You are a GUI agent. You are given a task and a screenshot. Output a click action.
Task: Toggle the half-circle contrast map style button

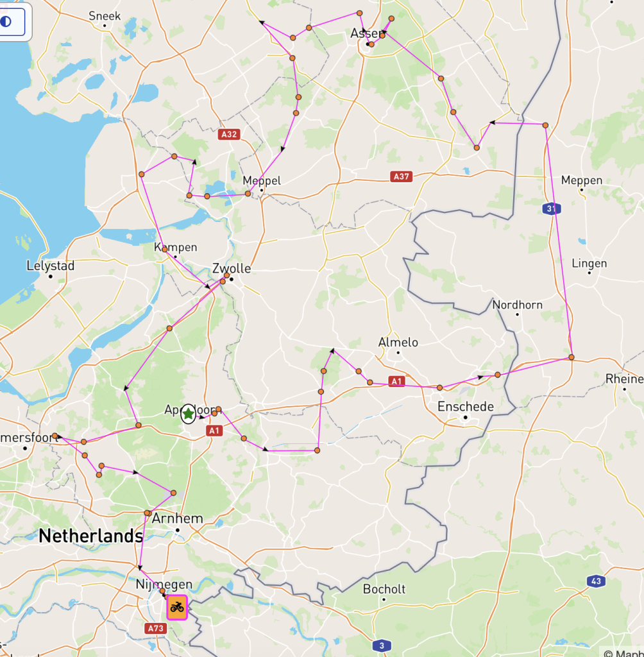coord(12,21)
